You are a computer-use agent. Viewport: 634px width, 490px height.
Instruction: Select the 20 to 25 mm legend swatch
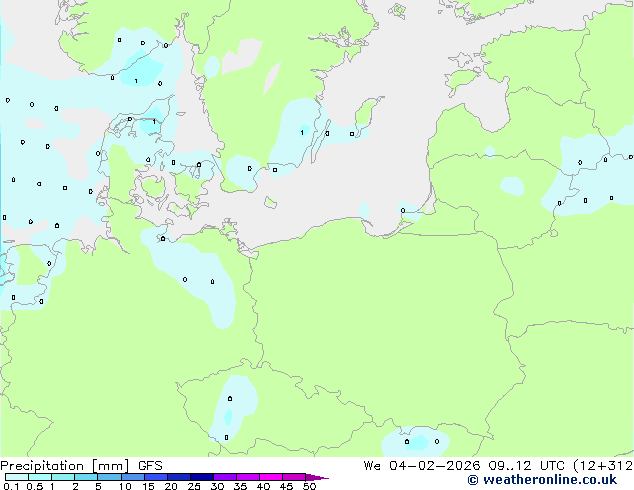click(179, 477)
